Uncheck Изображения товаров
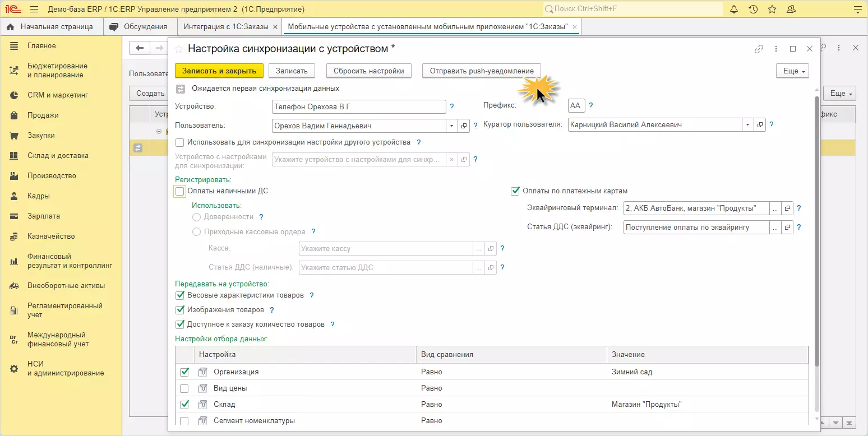Viewport: 868px width, 436px height. click(180, 310)
